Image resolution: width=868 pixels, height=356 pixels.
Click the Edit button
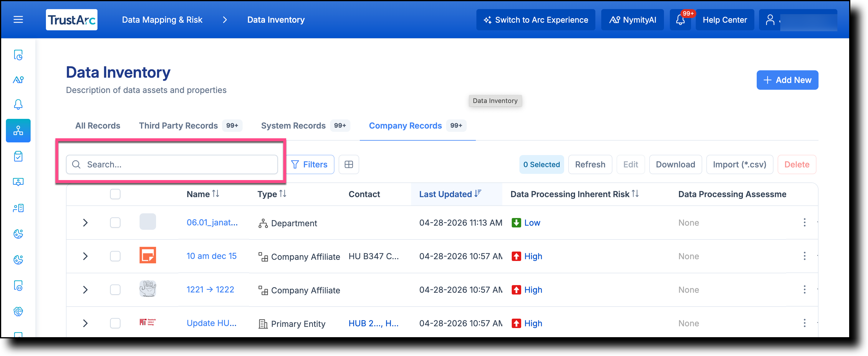(x=630, y=164)
